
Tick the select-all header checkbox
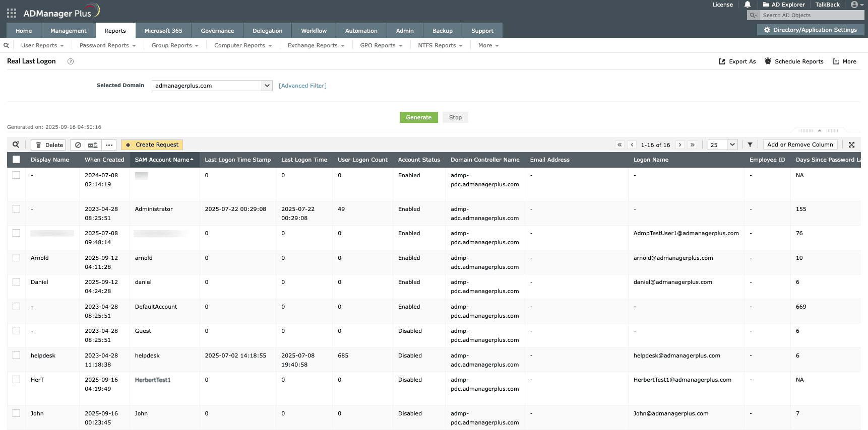click(17, 160)
